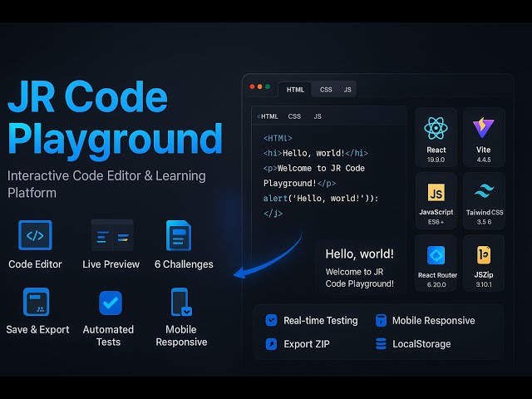Click the JSZip file icon
This screenshot has width=532, height=399.
[x=484, y=255]
